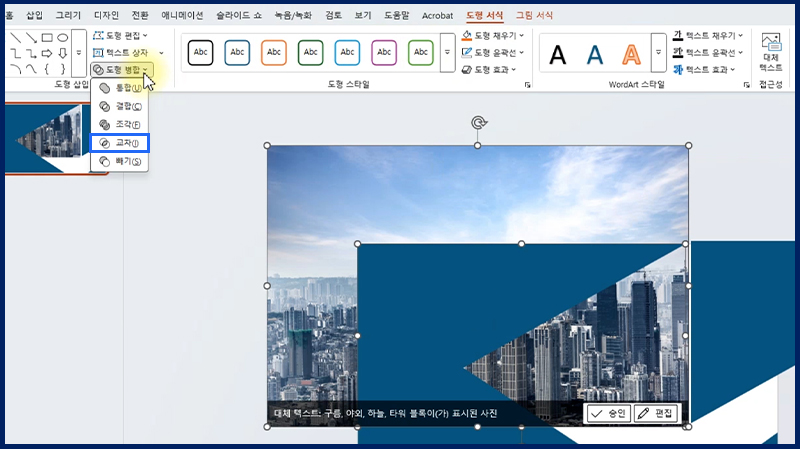Choose 통합(U) merge option

click(119, 88)
